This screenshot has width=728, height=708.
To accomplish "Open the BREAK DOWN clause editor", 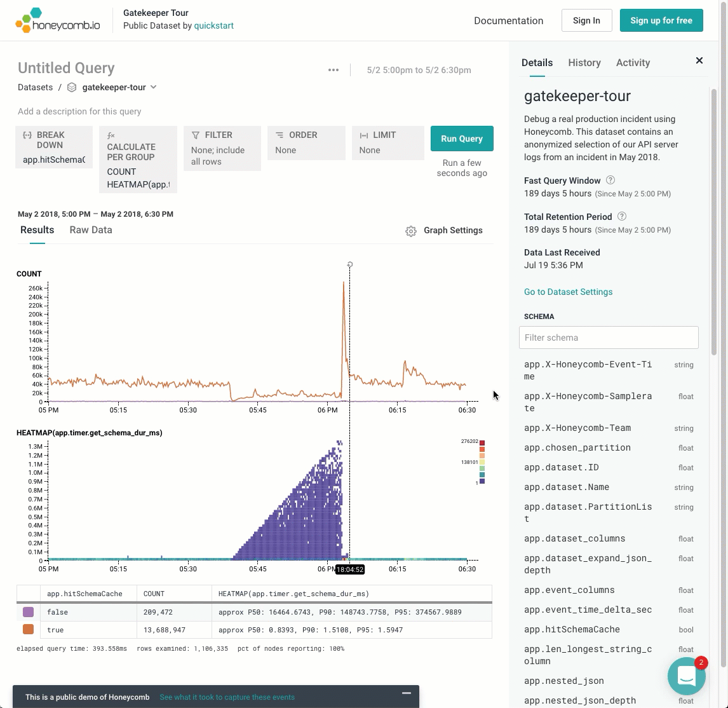I will [x=54, y=147].
